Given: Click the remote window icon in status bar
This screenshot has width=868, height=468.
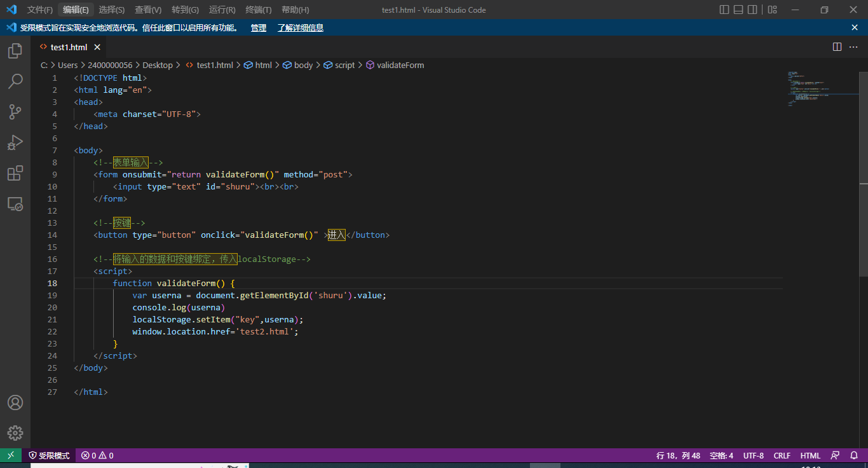Looking at the screenshot, I should tap(11, 455).
